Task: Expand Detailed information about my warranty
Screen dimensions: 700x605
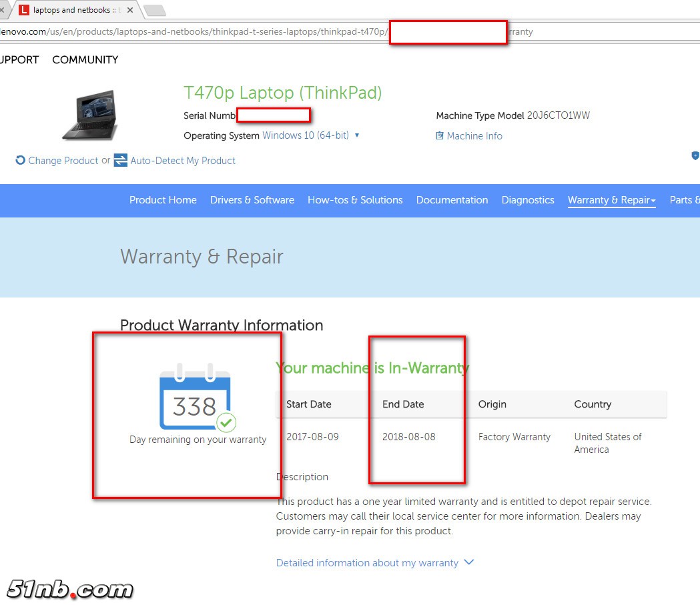Action: 374,563
